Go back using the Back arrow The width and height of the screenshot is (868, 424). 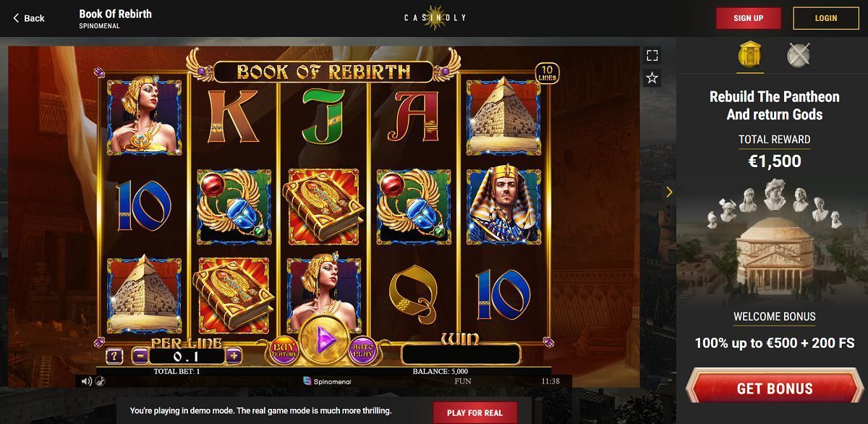[x=29, y=18]
